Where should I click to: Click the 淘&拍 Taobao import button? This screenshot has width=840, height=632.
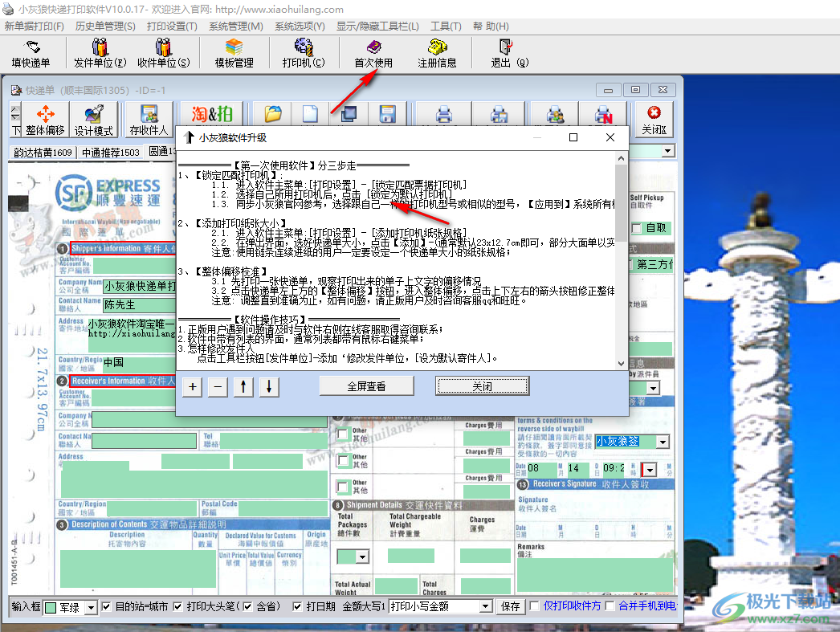(212, 114)
